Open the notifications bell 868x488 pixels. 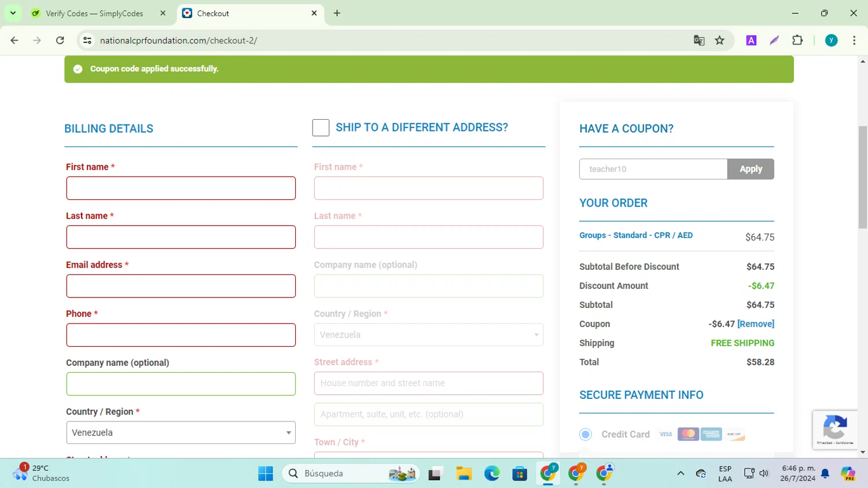click(x=825, y=474)
